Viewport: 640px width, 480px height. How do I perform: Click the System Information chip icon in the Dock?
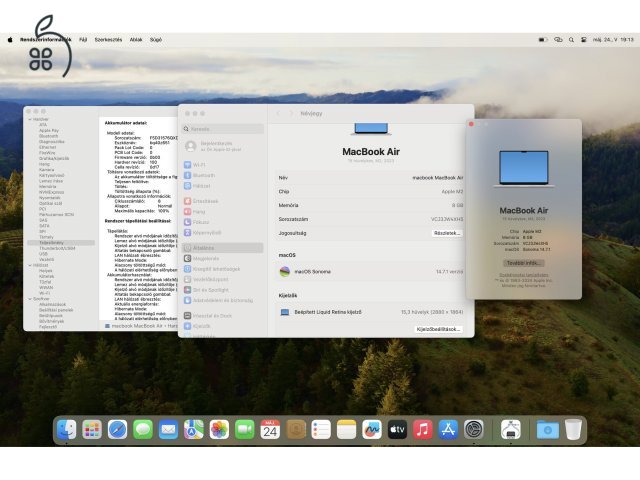511,429
